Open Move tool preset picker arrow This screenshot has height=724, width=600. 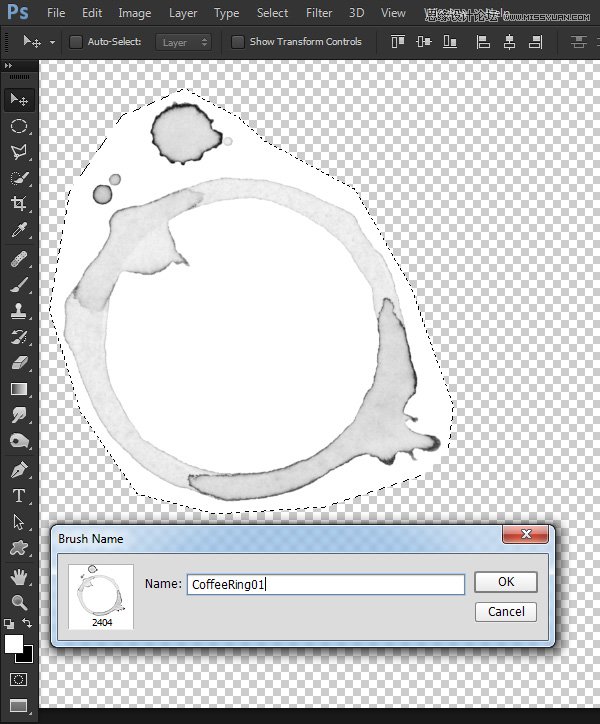tap(52, 42)
